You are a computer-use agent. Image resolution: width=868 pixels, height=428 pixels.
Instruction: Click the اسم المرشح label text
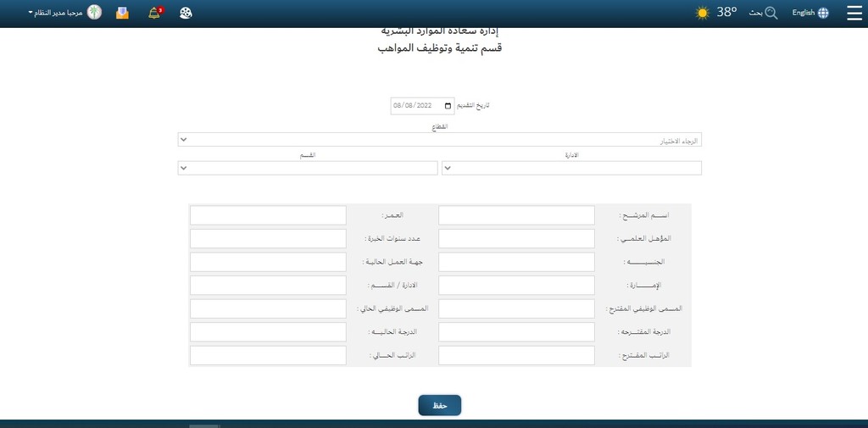[644, 214]
